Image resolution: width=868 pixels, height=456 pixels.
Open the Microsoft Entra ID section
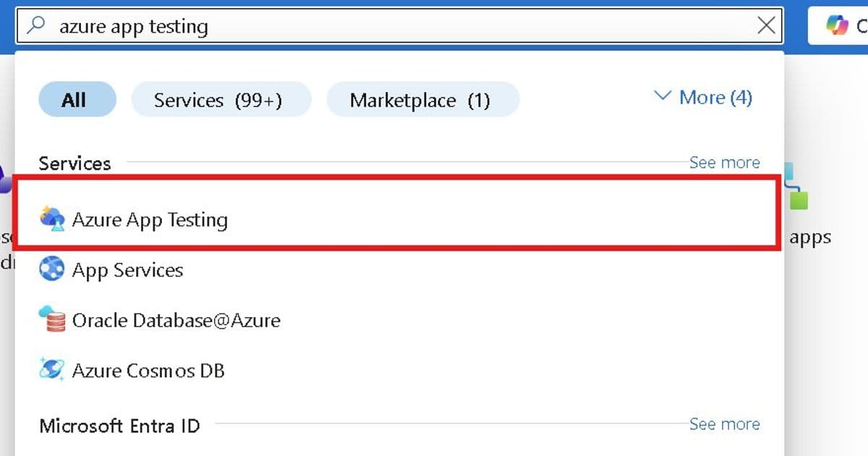pyautogui.click(x=120, y=426)
